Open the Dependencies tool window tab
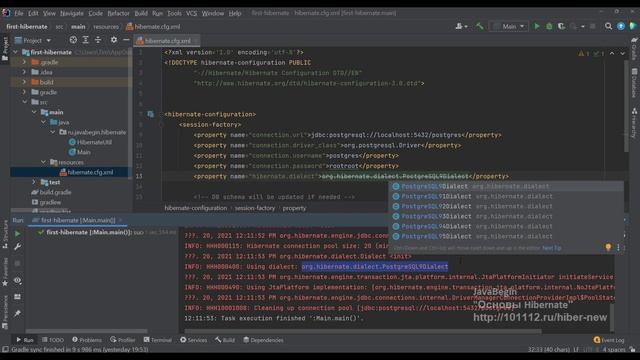This screenshot has width=640, height=360. 263,340
